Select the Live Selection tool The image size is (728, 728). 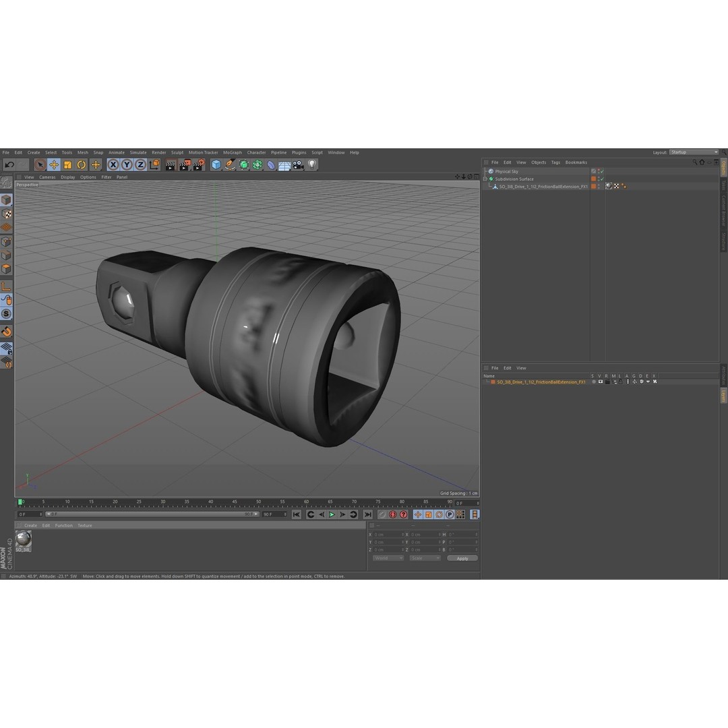click(x=40, y=165)
